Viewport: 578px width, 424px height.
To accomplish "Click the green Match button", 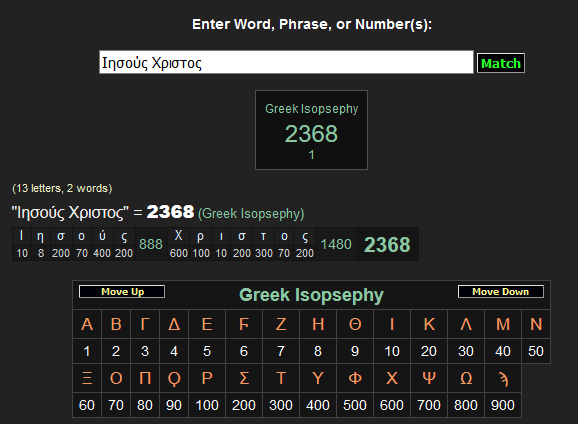I will pyautogui.click(x=501, y=63).
